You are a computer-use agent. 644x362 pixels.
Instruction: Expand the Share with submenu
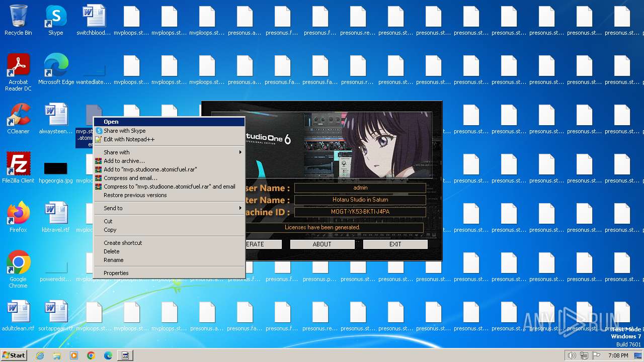click(x=170, y=152)
